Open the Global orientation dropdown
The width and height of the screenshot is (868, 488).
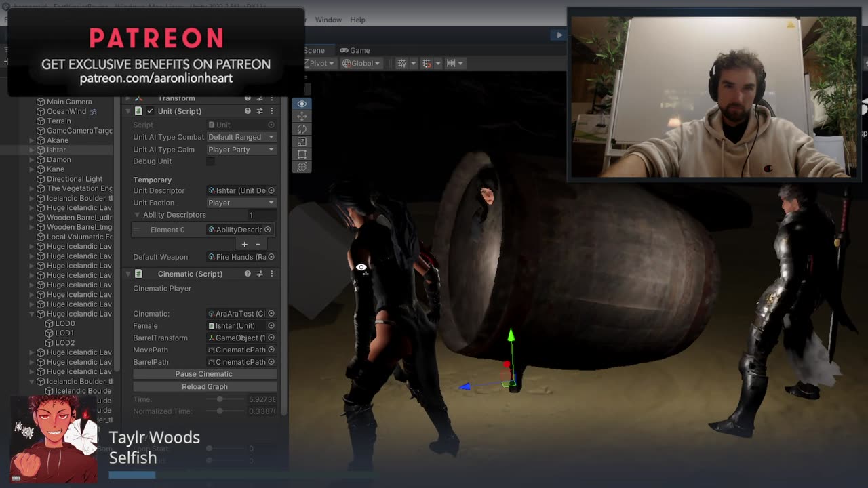pos(361,63)
